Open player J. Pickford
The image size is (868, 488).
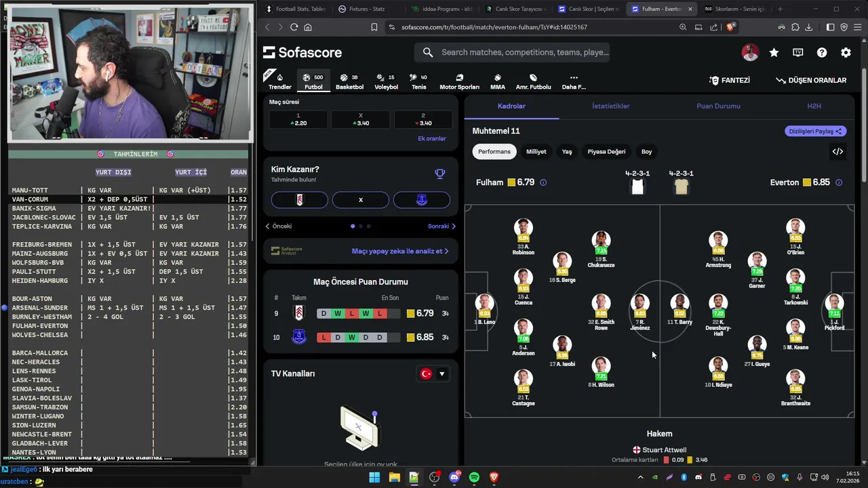[834, 313]
